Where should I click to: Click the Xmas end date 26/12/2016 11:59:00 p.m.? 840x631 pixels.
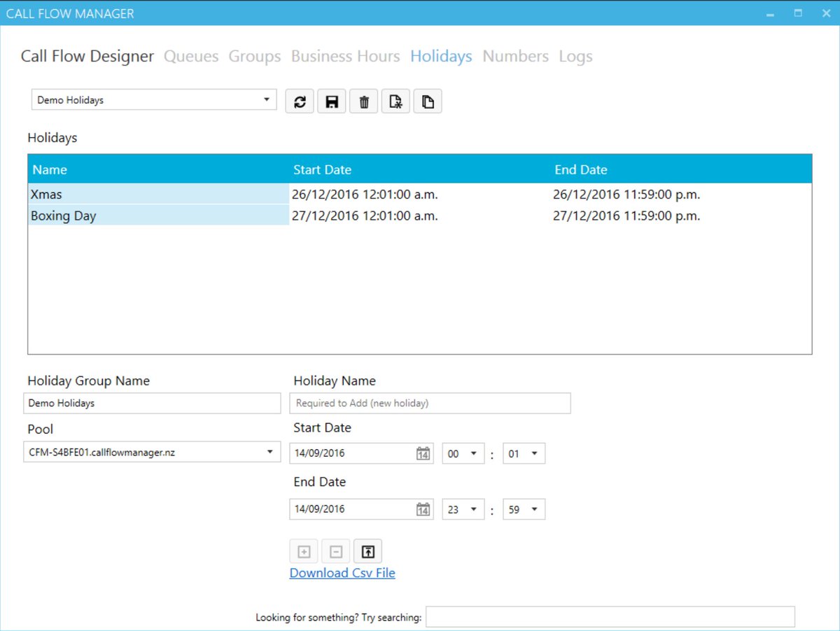tap(626, 194)
